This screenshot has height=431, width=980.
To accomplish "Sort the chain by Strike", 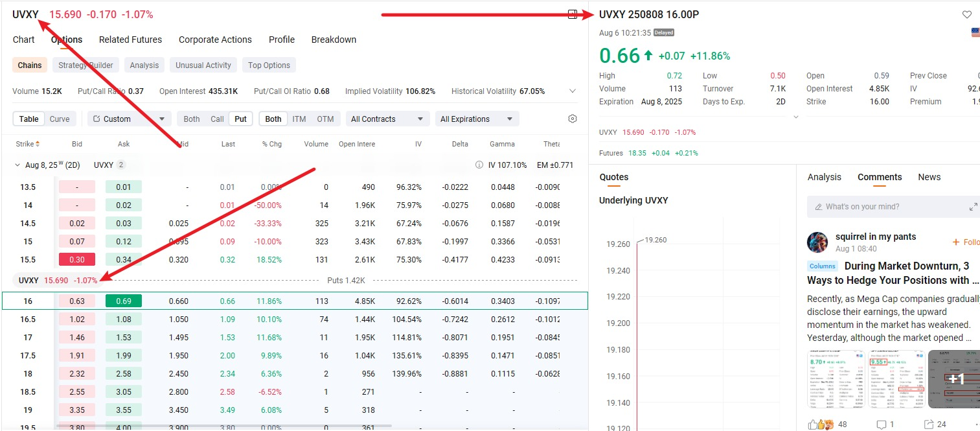I will (28, 144).
